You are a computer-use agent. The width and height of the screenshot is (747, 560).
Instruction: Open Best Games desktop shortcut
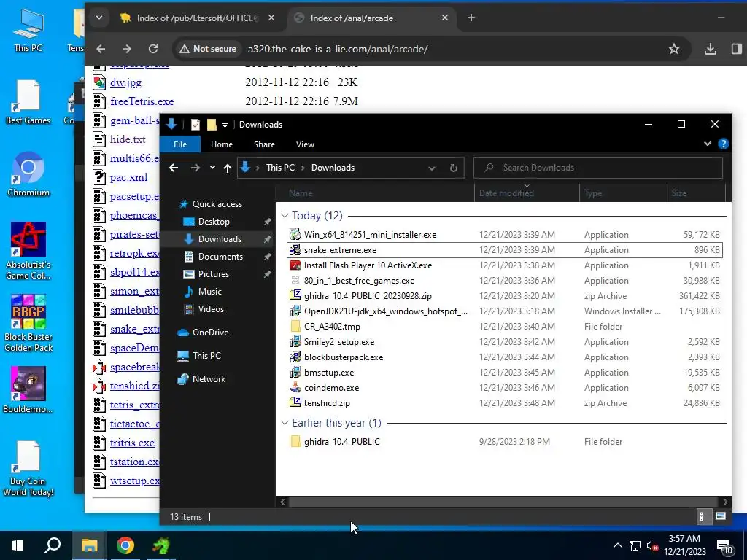(28, 102)
